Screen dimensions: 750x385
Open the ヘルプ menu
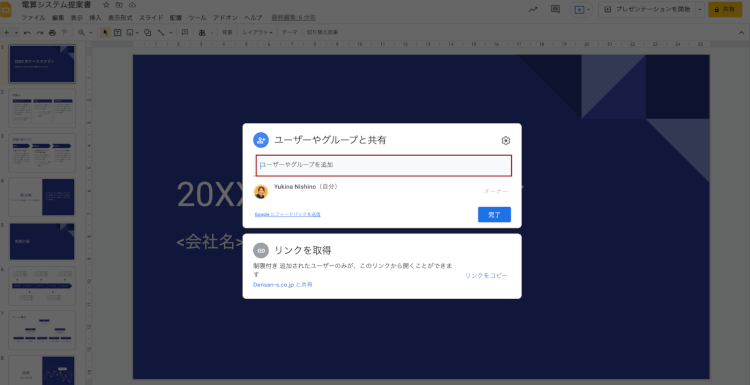click(253, 18)
